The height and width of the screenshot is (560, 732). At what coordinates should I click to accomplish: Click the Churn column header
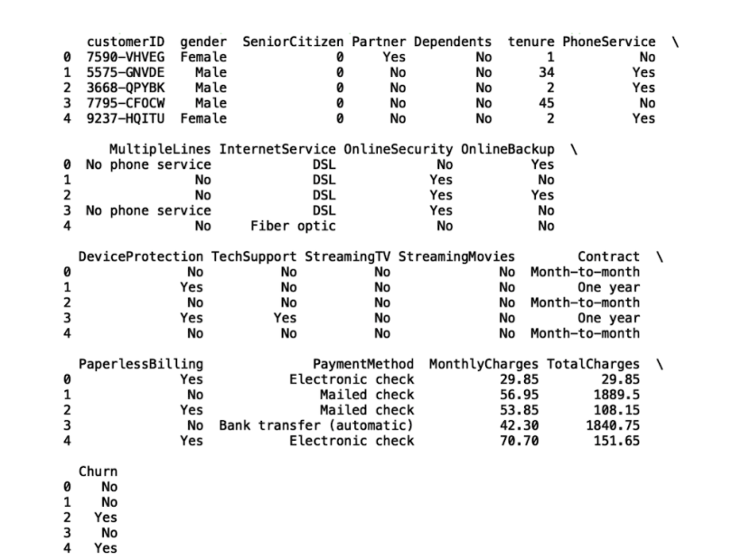pos(98,471)
